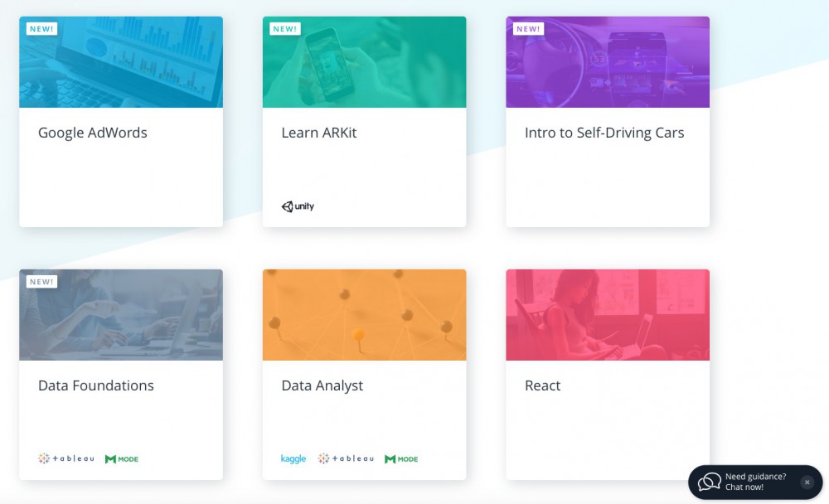Image resolution: width=829 pixels, height=504 pixels.
Task: Click the Mode logo on Data Foundations card
Action: point(122,458)
